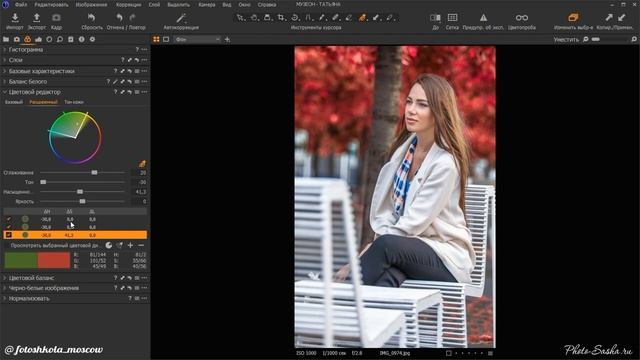Switch to the Базовый color editor tab
The height and width of the screenshot is (360, 640).
tap(14, 102)
